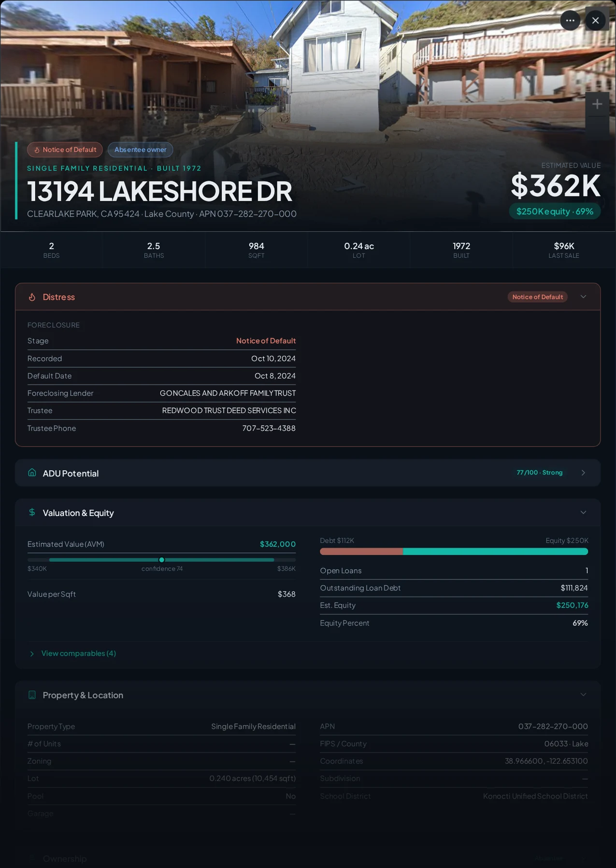Click the Lot value 0.240 acres (10,454 sqft)

253,779
